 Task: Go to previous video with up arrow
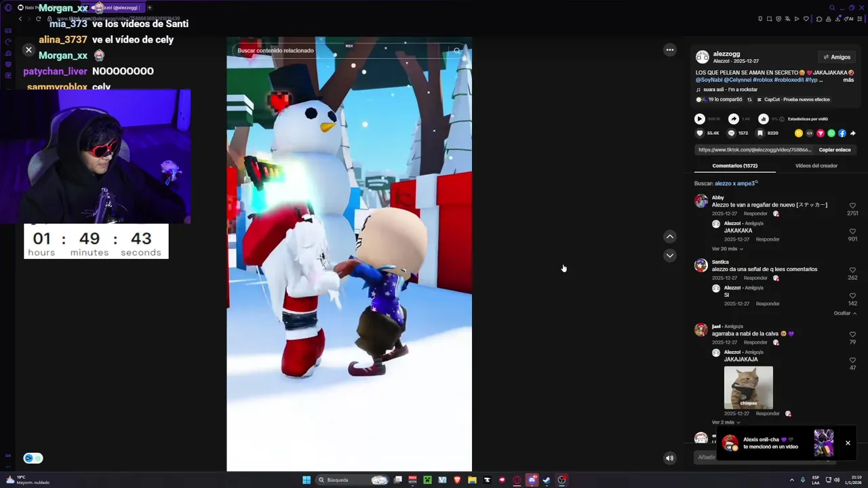point(670,237)
